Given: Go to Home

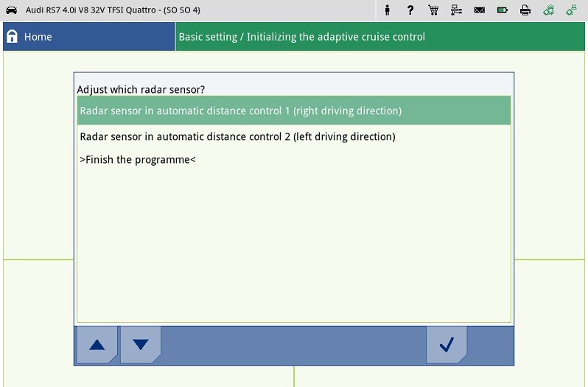Looking at the screenshot, I should click(38, 37).
